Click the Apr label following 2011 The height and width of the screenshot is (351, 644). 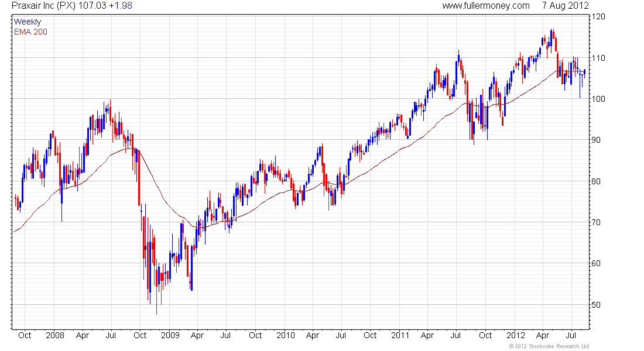427,335
